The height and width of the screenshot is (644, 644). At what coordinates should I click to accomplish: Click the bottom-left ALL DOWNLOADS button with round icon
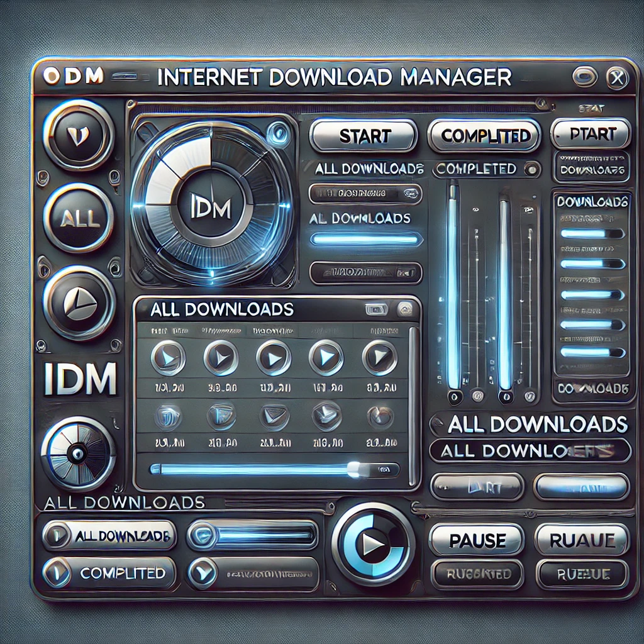pyautogui.click(x=109, y=536)
